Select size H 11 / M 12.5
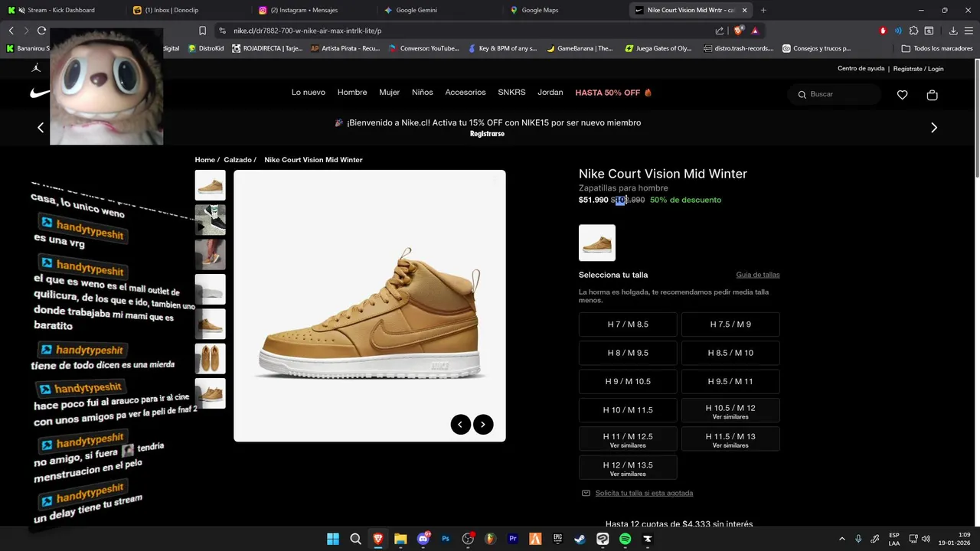 click(628, 439)
